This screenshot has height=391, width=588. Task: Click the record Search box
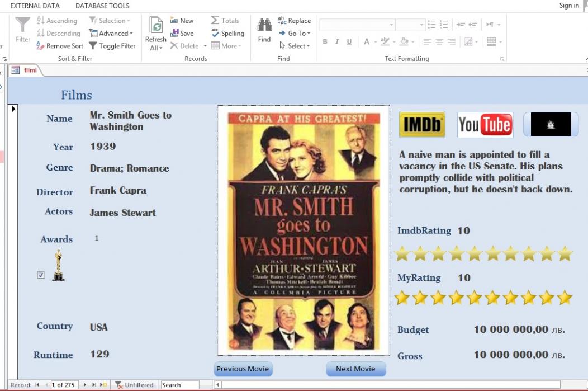[x=180, y=385]
